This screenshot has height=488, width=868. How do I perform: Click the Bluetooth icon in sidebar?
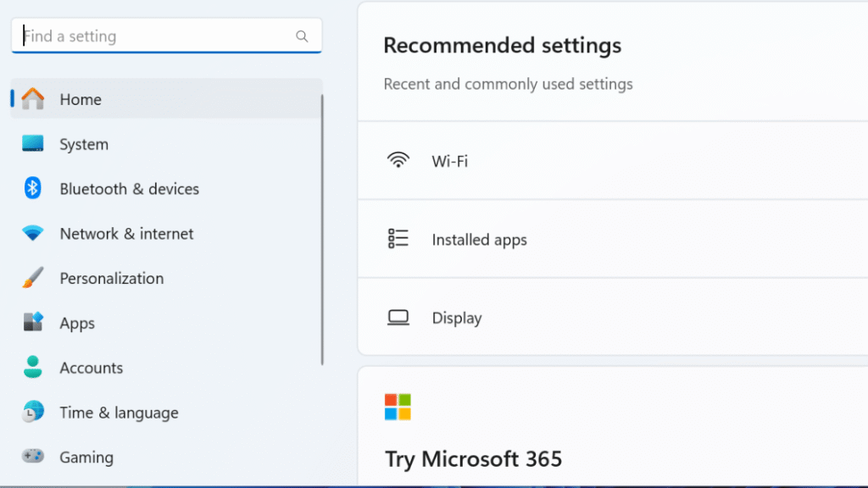33,189
